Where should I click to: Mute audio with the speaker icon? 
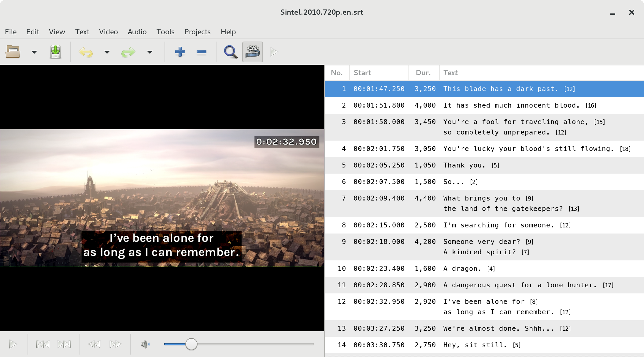pos(145,344)
